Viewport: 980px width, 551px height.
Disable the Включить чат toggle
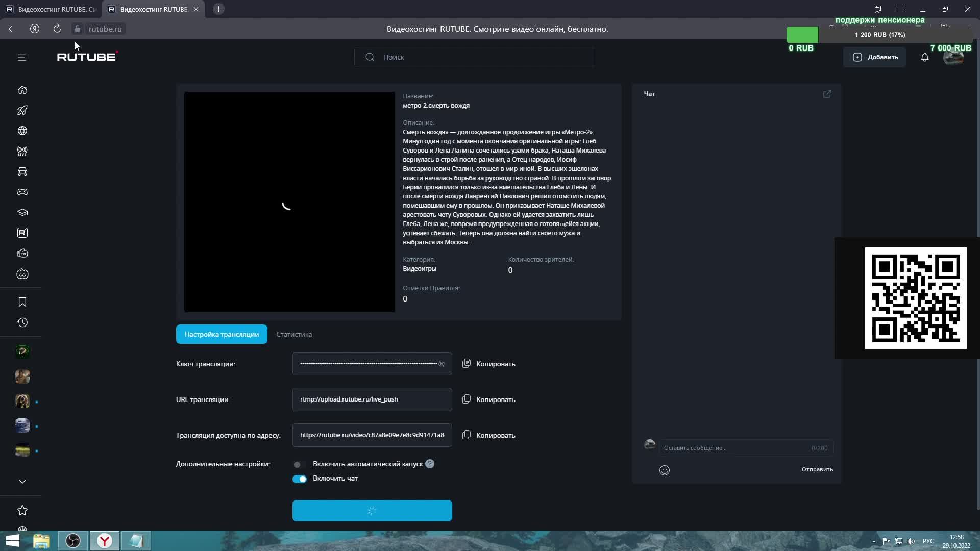300,479
